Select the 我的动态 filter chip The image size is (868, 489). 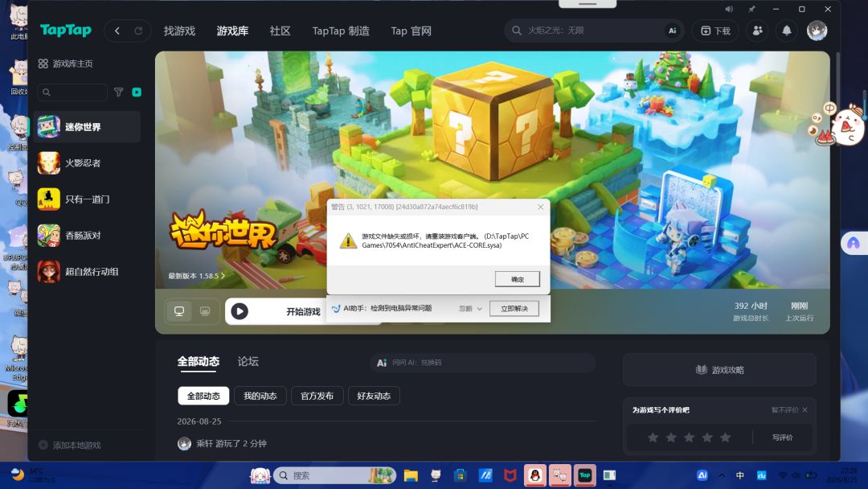(x=260, y=396)
